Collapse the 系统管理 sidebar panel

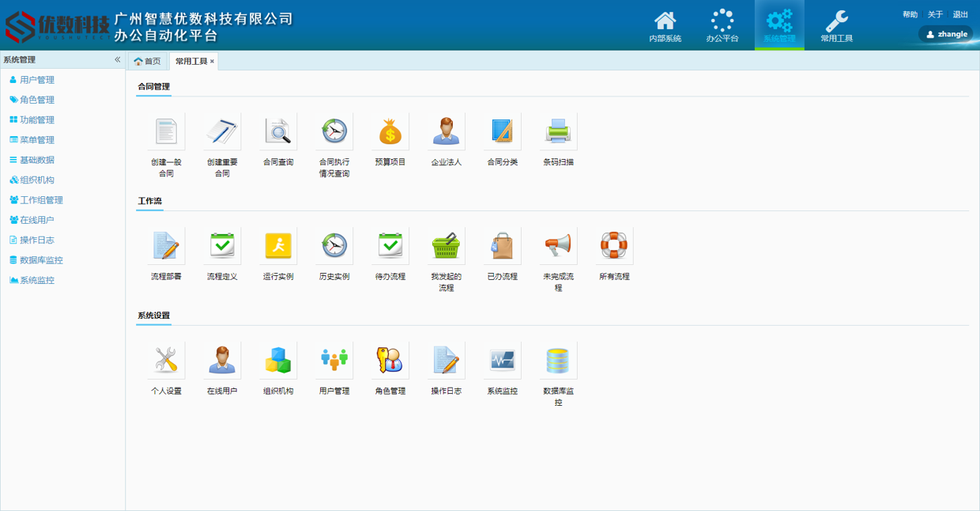pyautogui.click(x=118, y=60)
